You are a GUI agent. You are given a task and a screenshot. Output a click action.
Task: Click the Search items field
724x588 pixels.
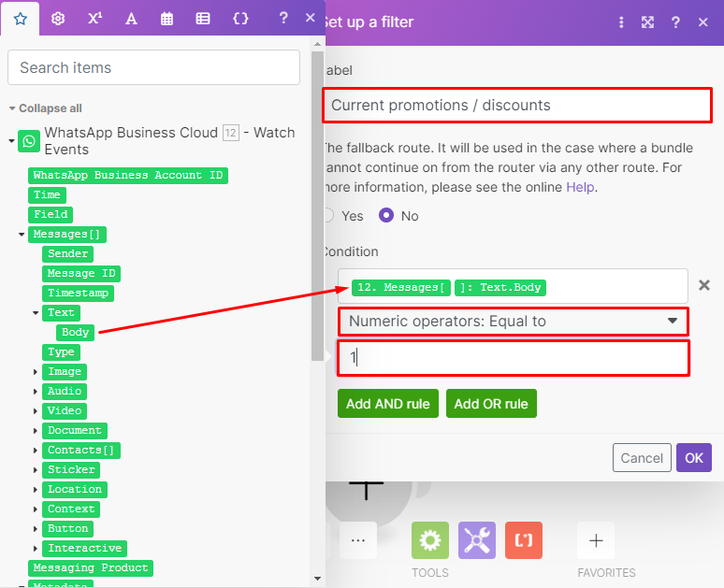[x=153, y=67]
